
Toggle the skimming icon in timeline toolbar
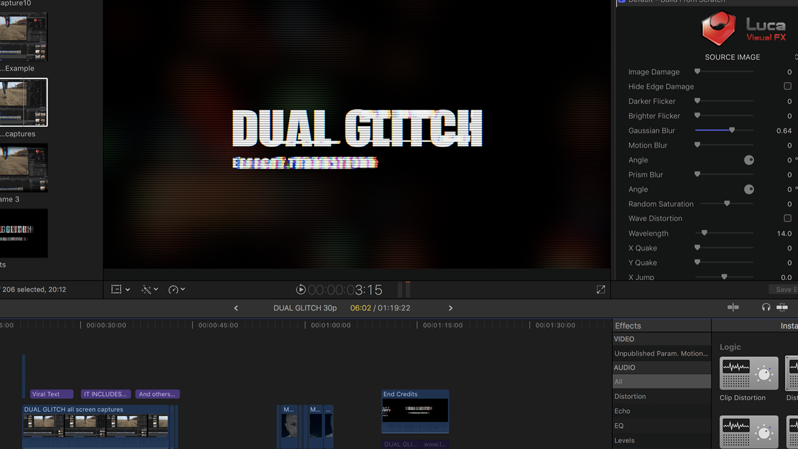(x=733, y=308)
